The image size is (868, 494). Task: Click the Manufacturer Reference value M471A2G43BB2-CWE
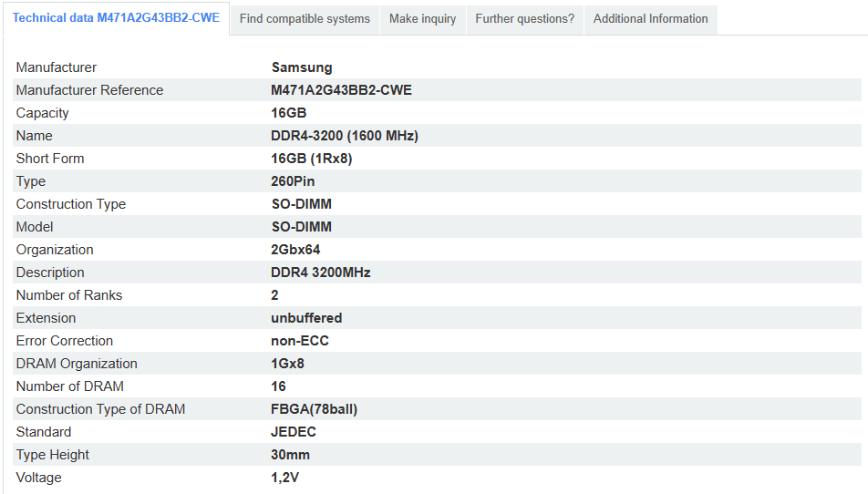[341, 90]
